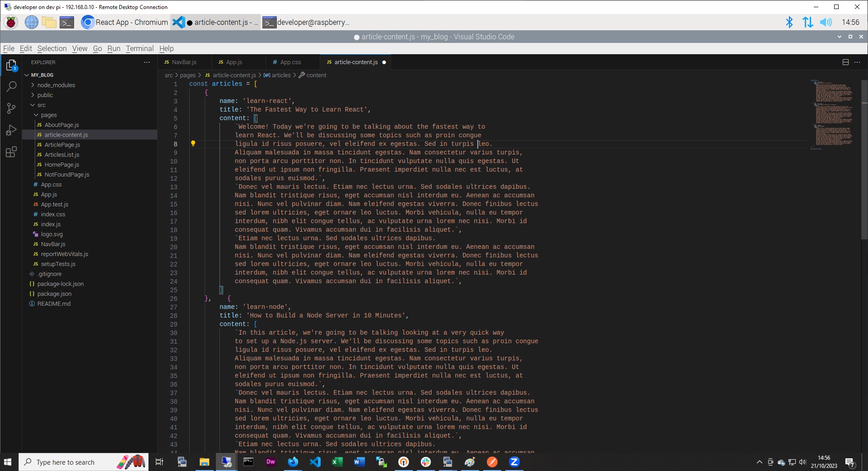Open Visual Studio Code from Windows taskbar
868x471 pixels.
[x=315, y=462]
